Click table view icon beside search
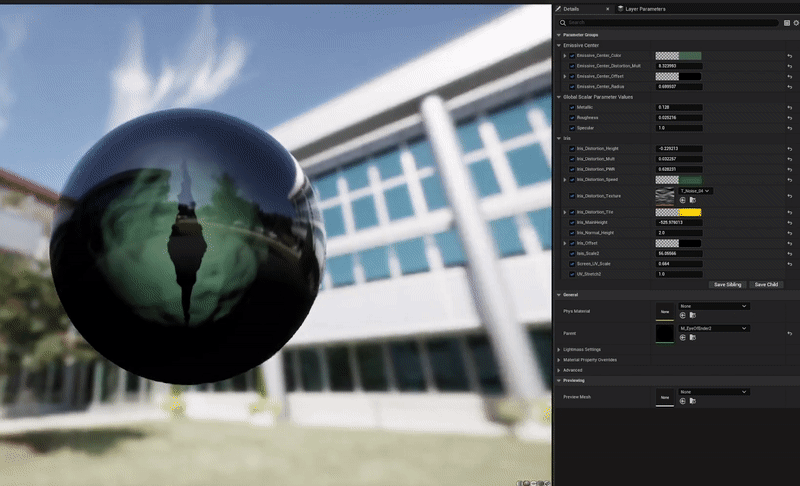 [x=786, y=22]
